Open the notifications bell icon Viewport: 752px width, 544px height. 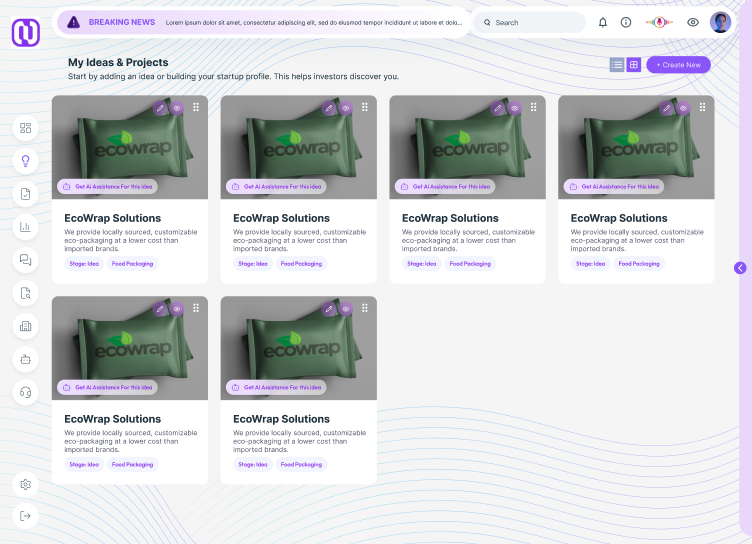pyautogui.click(x=603, y=22)
